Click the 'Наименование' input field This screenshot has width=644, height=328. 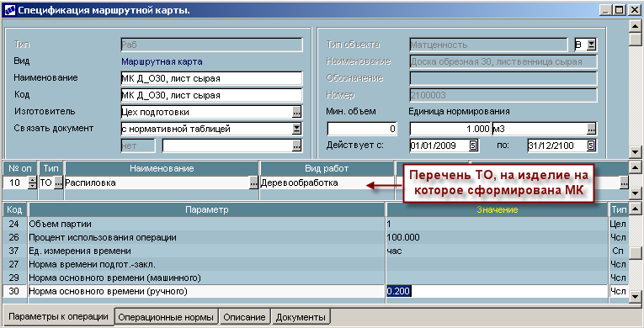pos(211,78)
